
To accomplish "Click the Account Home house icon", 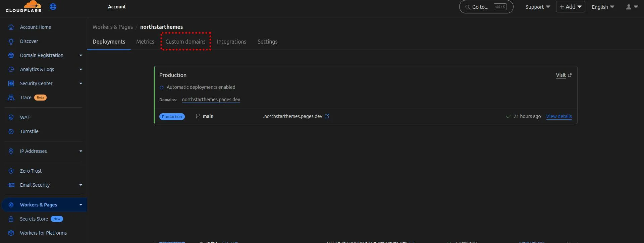I will tap(11, 27).
